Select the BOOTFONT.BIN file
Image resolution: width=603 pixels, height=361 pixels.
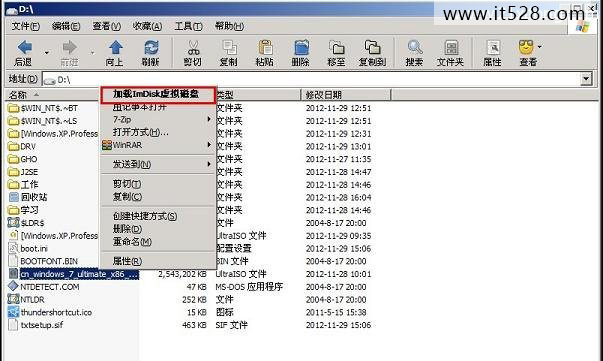43,261
